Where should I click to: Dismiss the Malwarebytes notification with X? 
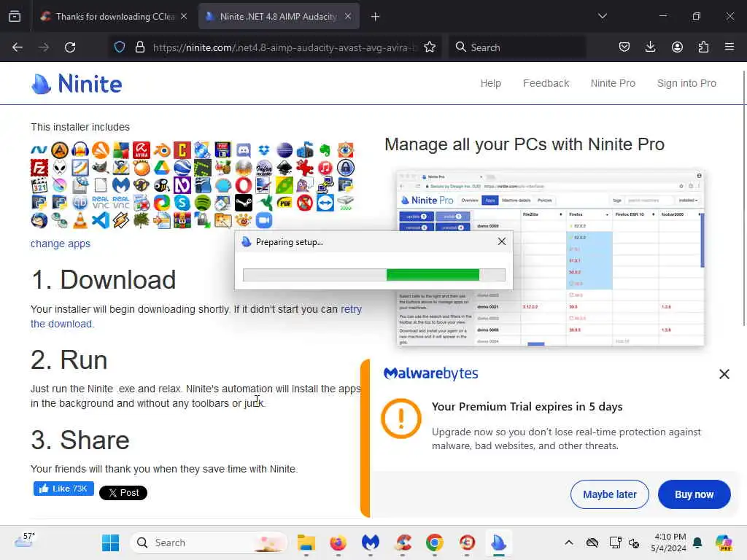click(x=724, y=374)
